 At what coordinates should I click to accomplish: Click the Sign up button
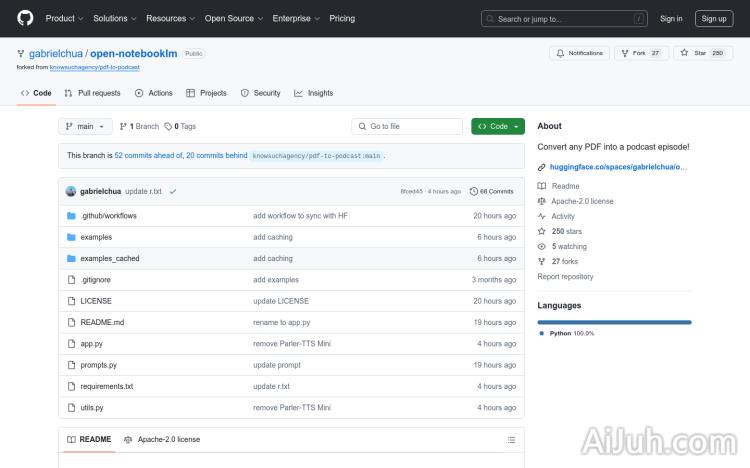(714, 18)
